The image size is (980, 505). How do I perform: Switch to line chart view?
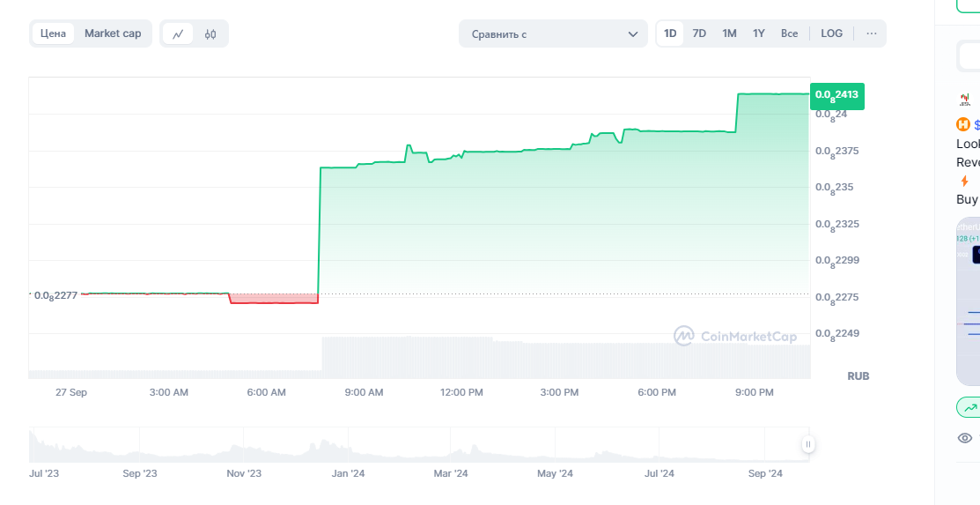178,34
